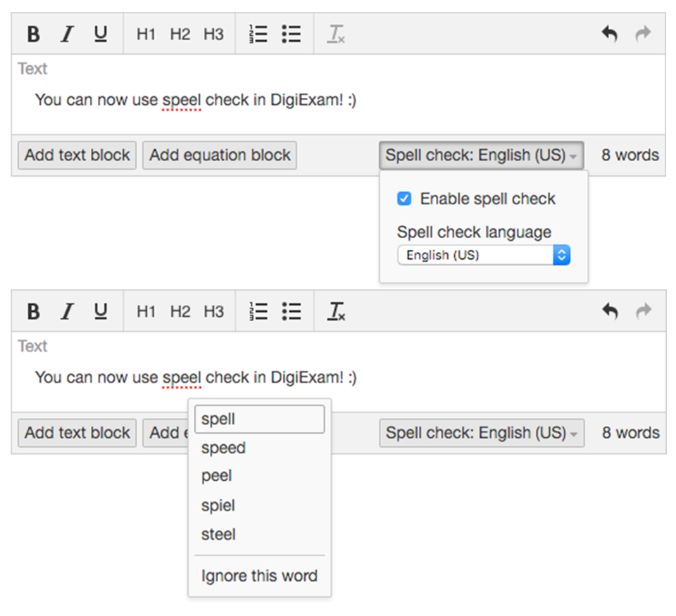
Task: Apply H1 heading style
Action: click(x=145, y=33)
